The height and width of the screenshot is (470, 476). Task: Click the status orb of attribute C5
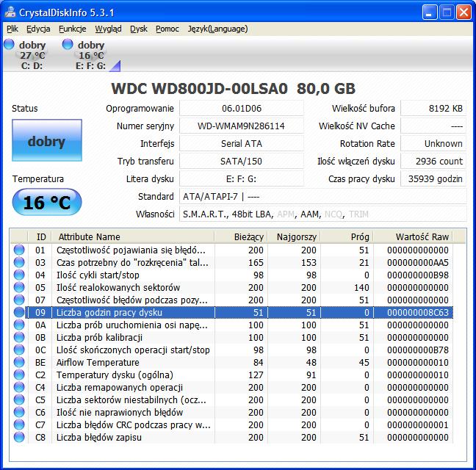(x=19, y=399)
